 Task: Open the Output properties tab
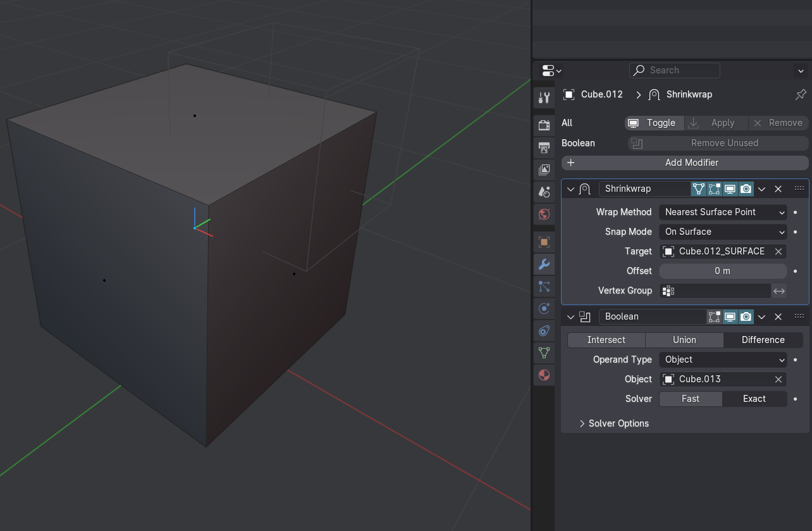[x=544, y=147]
